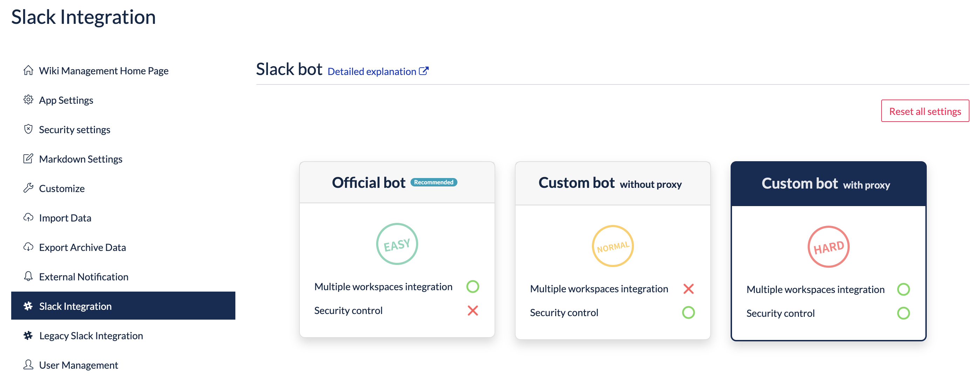980x382 pixels.
Task: Open the Detailed explanation link
Action: (x=378, y=71)
